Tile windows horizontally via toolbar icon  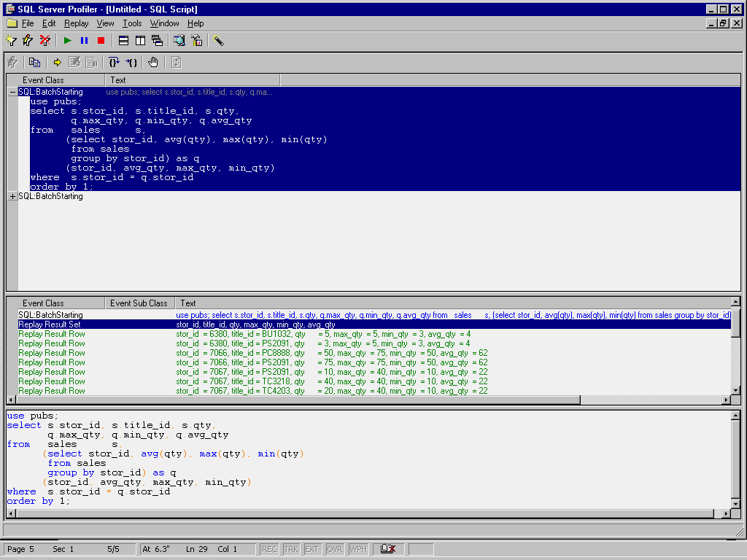click(123, 41)
